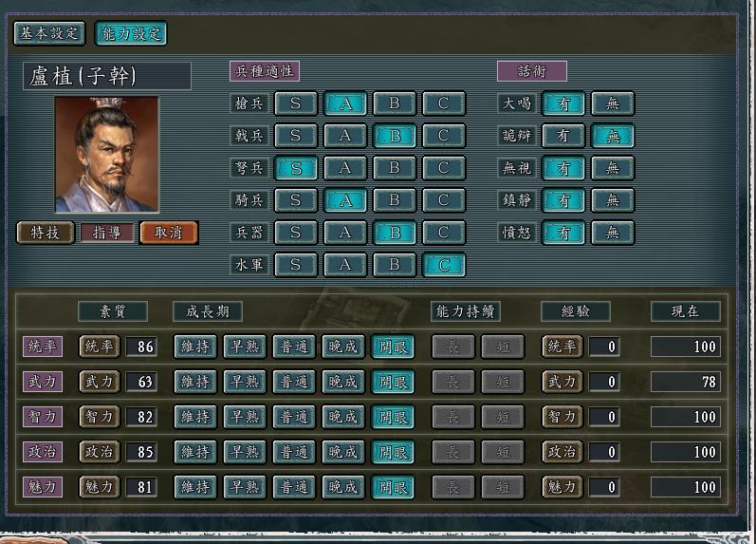Disable 鎮靜 with 無

613,200
